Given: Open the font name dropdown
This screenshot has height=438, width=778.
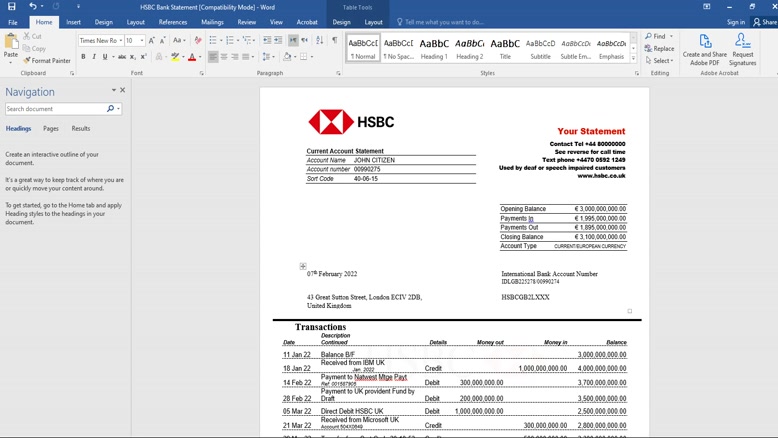Looking at the screenshot, I should [x=119, y=41].
